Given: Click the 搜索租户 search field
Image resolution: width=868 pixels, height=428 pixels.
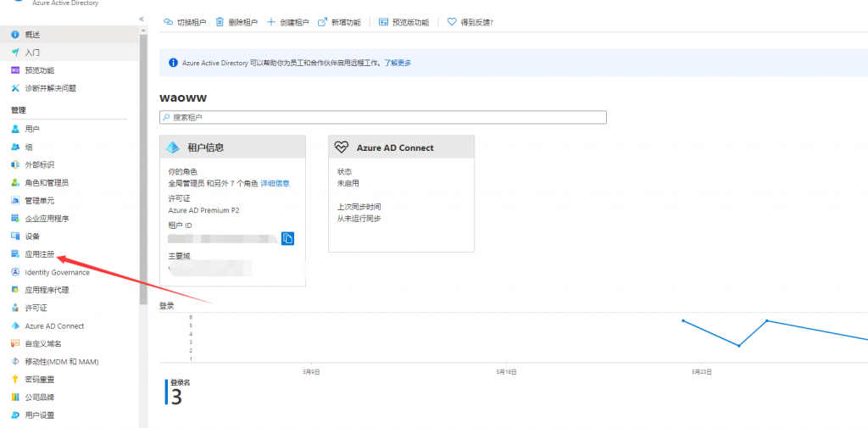Looking at the screenshot, I should coord(383,117).
